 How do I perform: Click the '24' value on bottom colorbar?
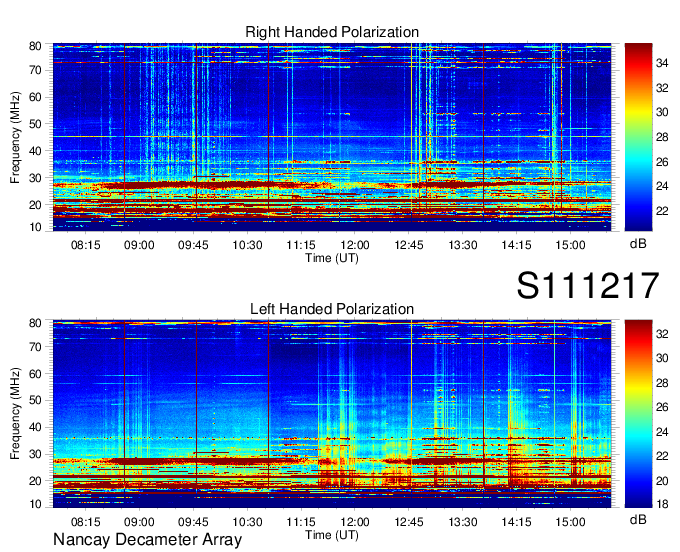point(662,432)
